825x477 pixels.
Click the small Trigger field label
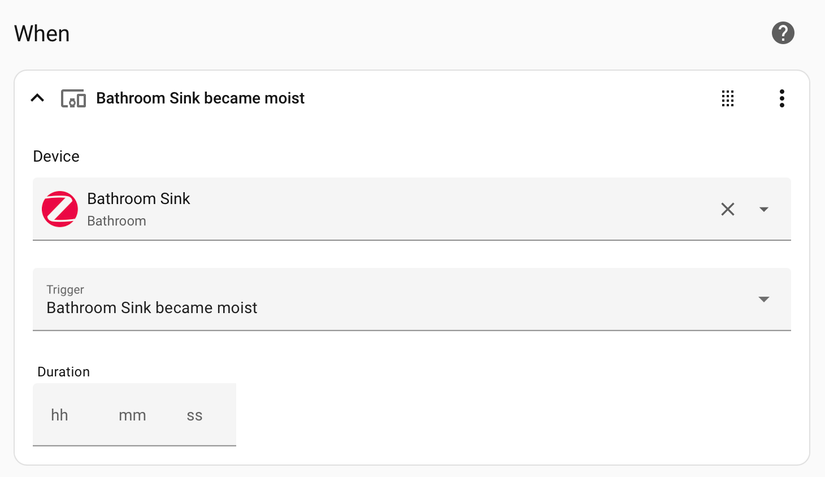click(65, 290)
